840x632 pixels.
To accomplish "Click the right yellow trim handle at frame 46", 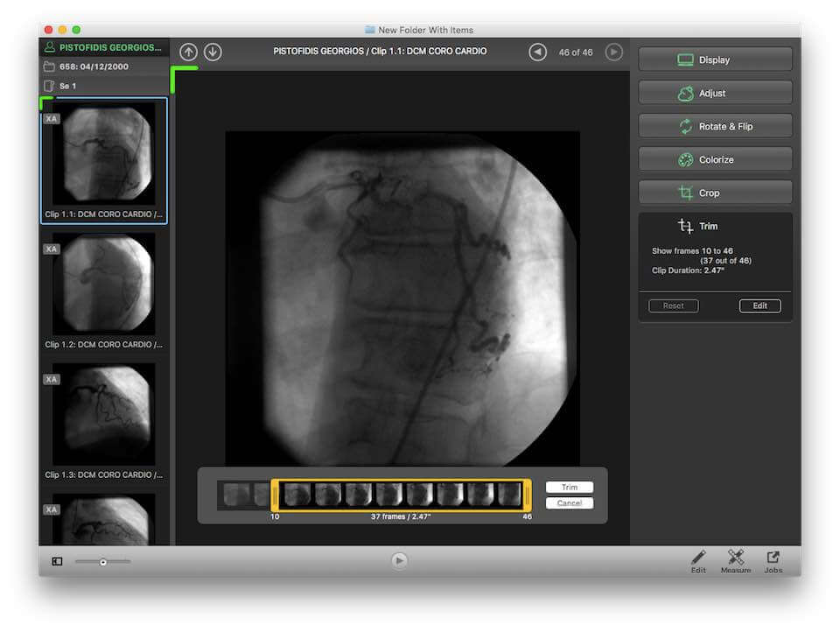I will (528, 495).
